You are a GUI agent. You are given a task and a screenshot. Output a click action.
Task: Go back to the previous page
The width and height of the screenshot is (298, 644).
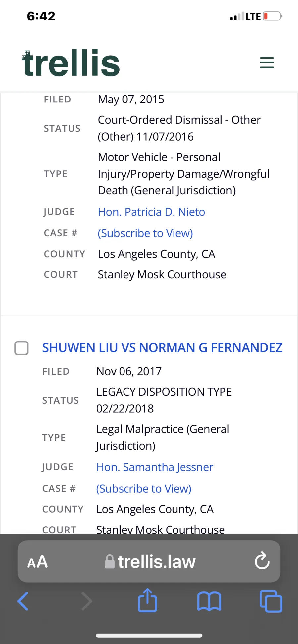click(x=23, y=601)
